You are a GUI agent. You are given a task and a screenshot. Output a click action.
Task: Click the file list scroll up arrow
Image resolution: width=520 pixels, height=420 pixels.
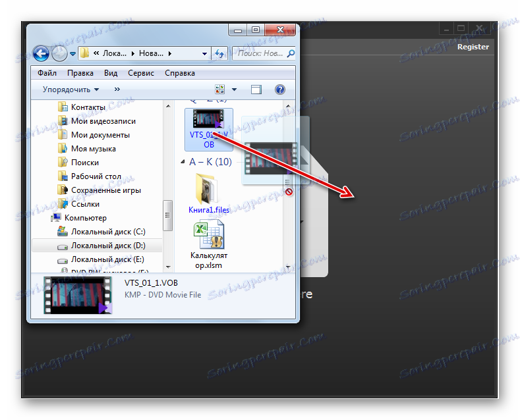tap(288, 106)
